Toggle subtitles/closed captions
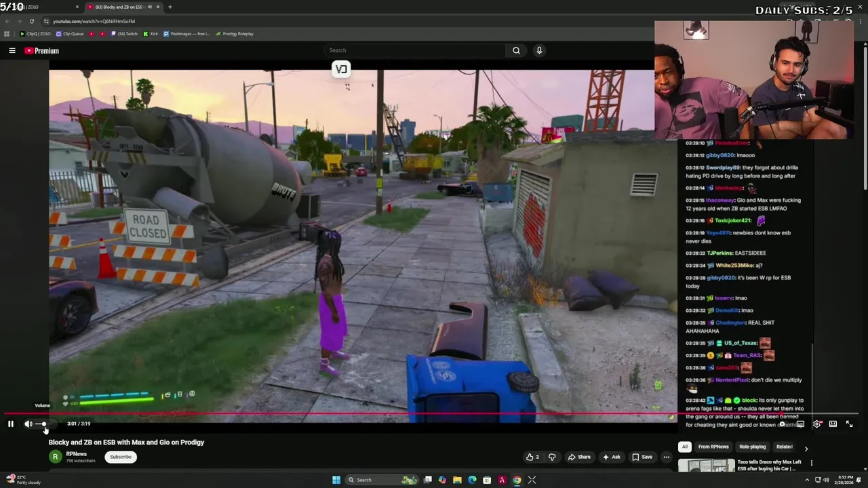Image resolution: width=868 pixels, height=488 pixels. point(800,424)
